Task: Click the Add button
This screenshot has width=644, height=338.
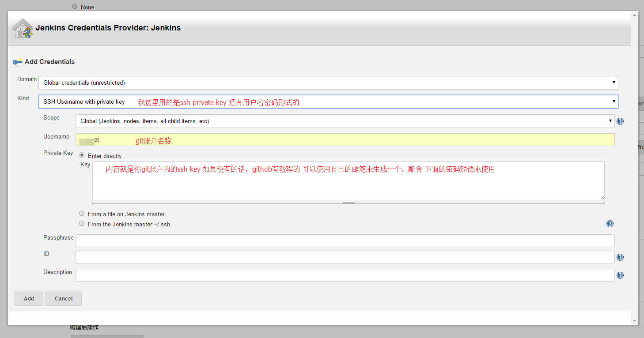Action: pyautogui.click(x=29, y=299)
